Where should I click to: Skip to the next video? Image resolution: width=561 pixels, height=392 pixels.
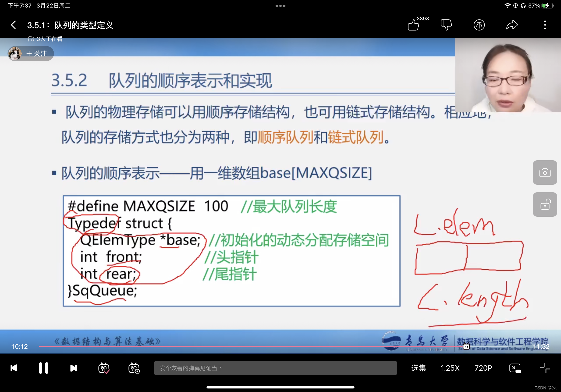[73, 368]
